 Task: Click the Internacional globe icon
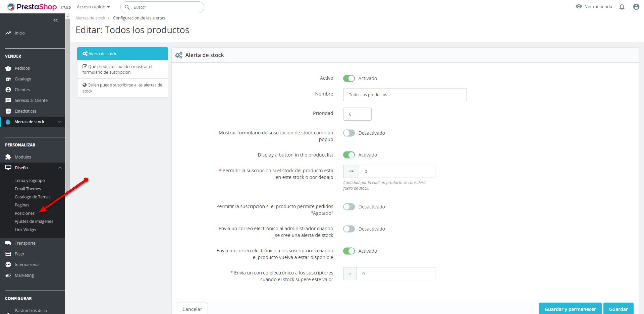point(8,264)
